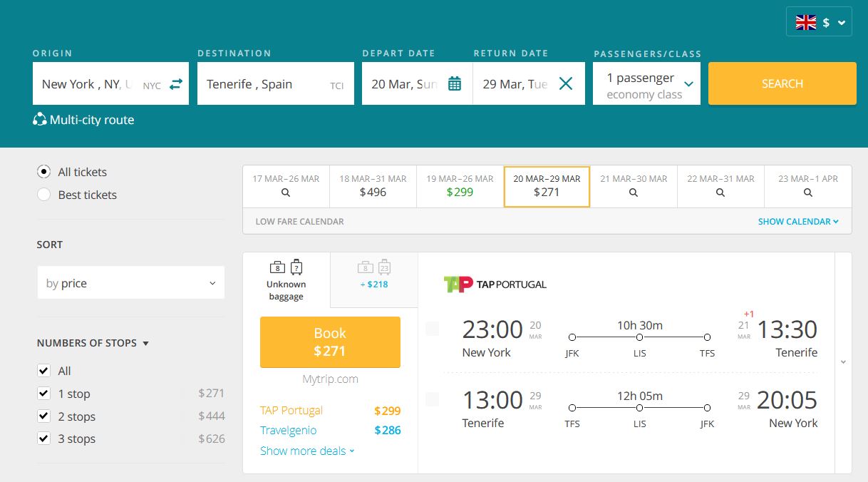The height and width of the screenshot is (482, 868).
Task: Click the magnifier under 23 Mar–1 Apr
Action: 807,193
